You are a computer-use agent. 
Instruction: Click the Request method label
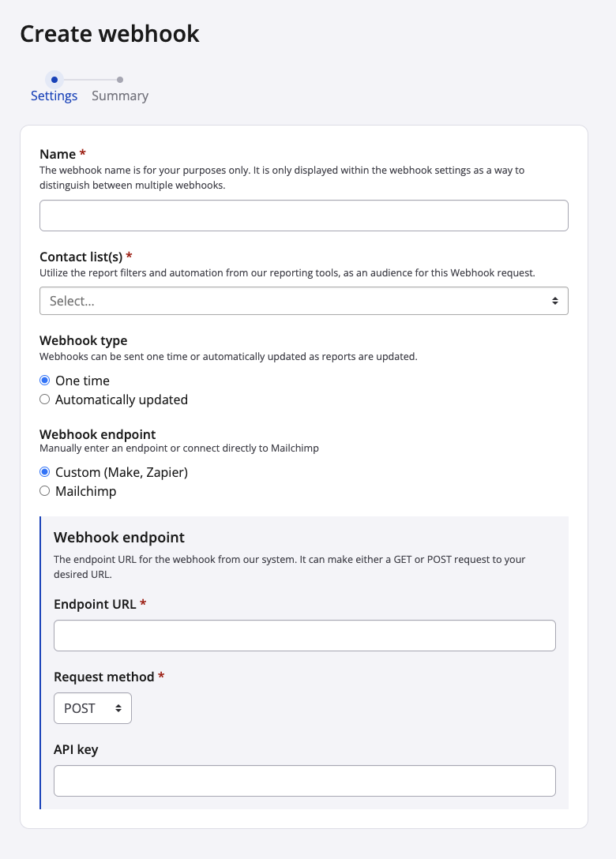(104, 677)
